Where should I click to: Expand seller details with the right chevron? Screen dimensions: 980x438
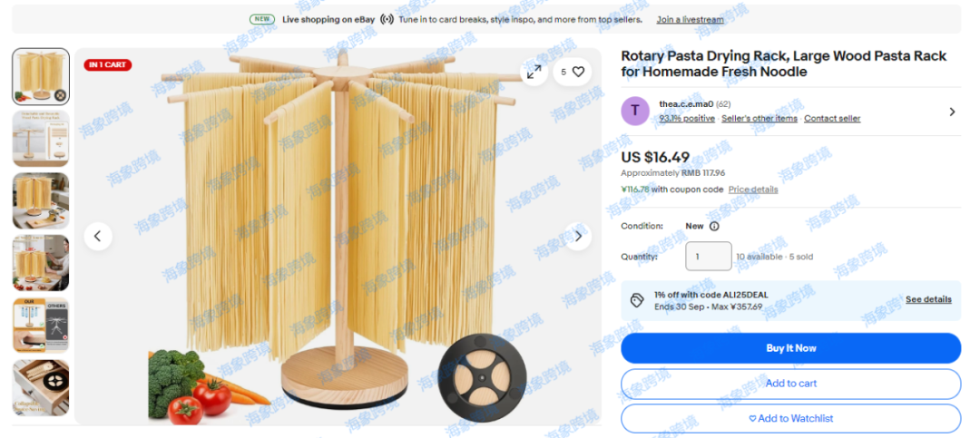[x=952, y=112]
